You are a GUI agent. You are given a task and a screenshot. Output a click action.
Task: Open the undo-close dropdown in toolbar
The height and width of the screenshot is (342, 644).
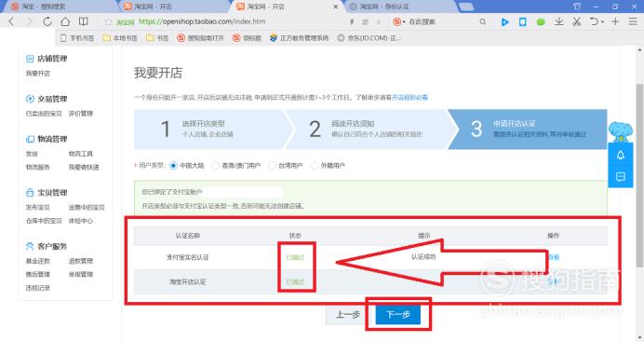[x=602, y=21]
